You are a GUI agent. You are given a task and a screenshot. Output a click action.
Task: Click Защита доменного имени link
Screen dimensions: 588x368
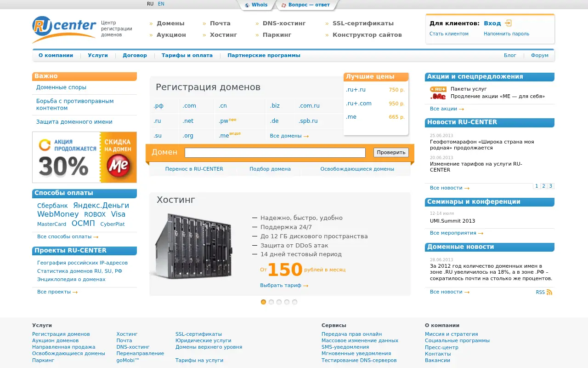pyautogui.click(x=74, y=122)
